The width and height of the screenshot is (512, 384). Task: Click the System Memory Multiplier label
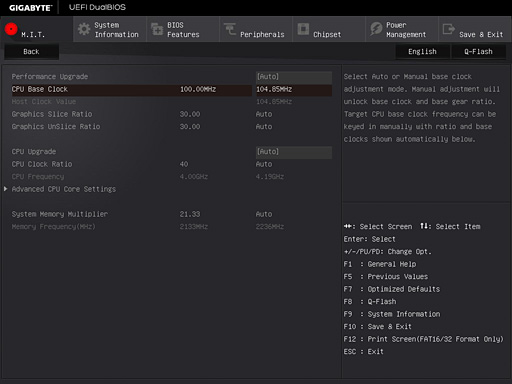[x=60, y=214]
